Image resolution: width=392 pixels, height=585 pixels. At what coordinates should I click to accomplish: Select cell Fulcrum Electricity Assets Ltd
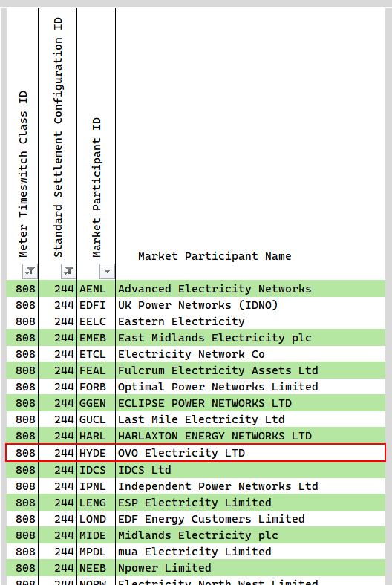[x=250, y=370]
